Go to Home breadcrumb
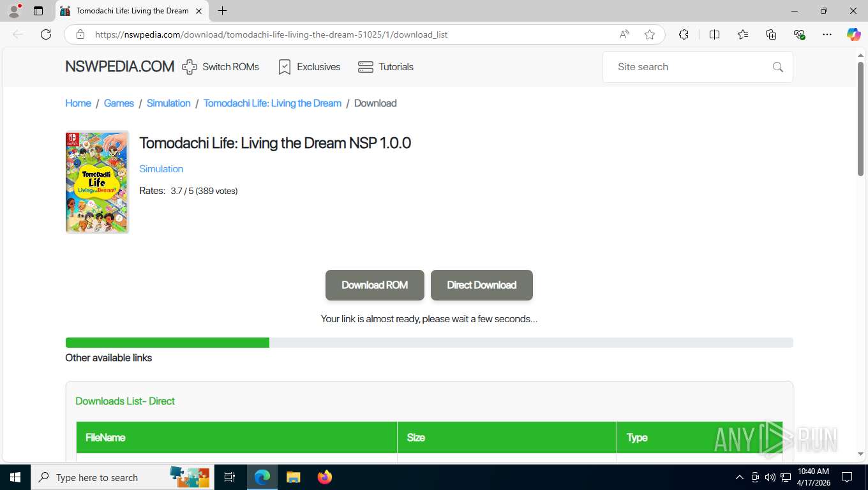868x490 pixels. click(78, 103)
